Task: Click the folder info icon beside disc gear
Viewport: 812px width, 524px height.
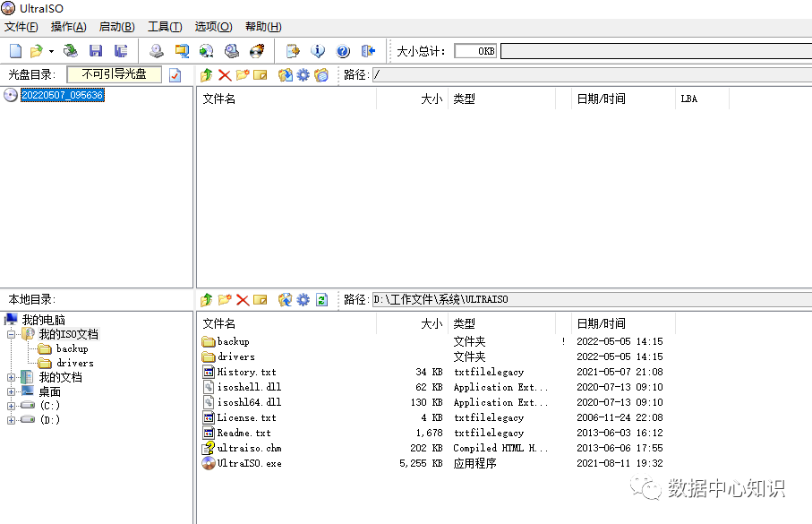Action: coord(321,75)
